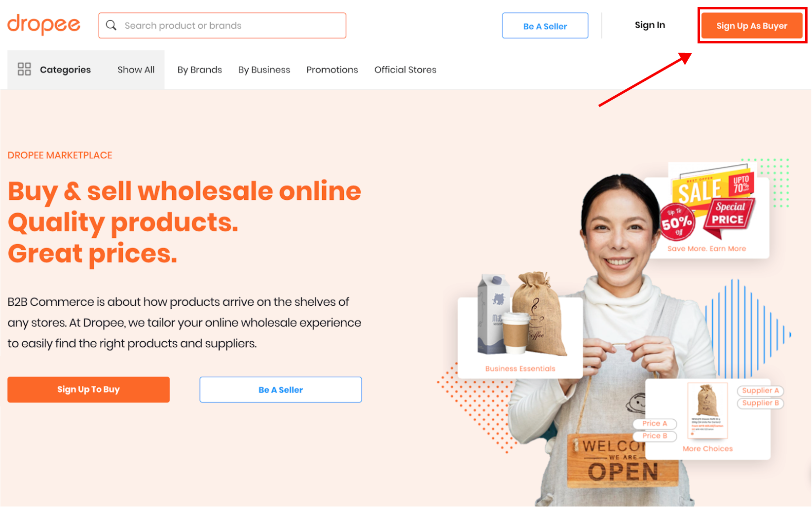This screenshot has height=511, width=812.
Task: Open Official Stores page
Action: click(x=406, y=70)
